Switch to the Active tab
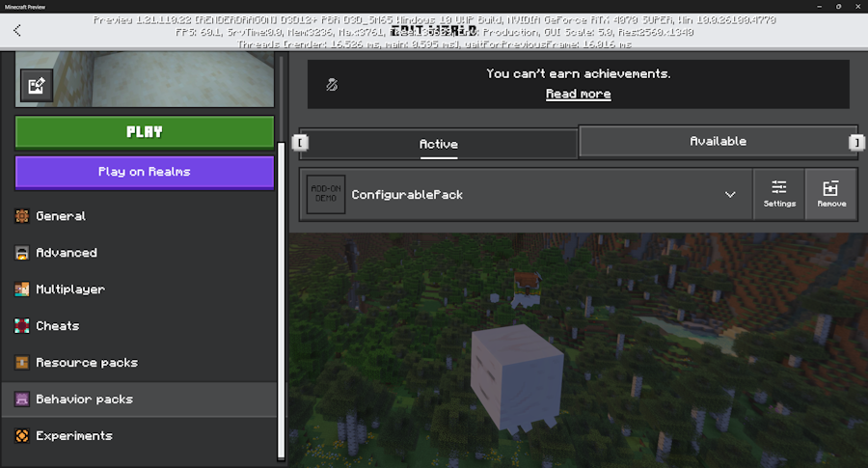868x468 pixels. [x=439, y=144]
